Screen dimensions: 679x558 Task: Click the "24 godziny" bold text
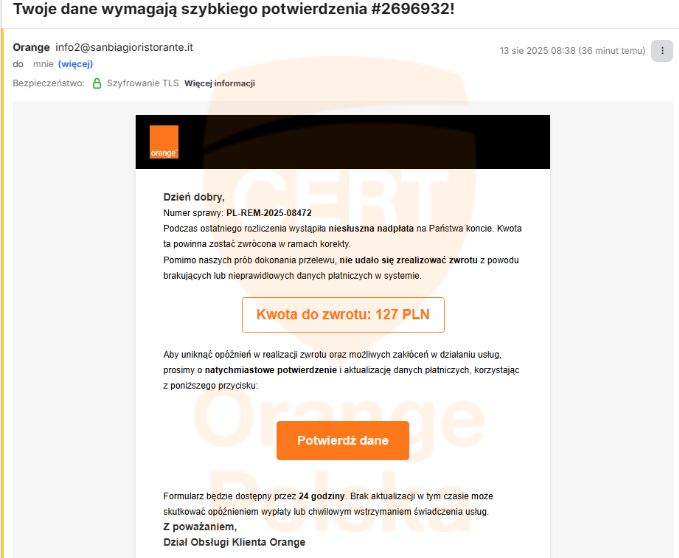click(x=321, y=496)
